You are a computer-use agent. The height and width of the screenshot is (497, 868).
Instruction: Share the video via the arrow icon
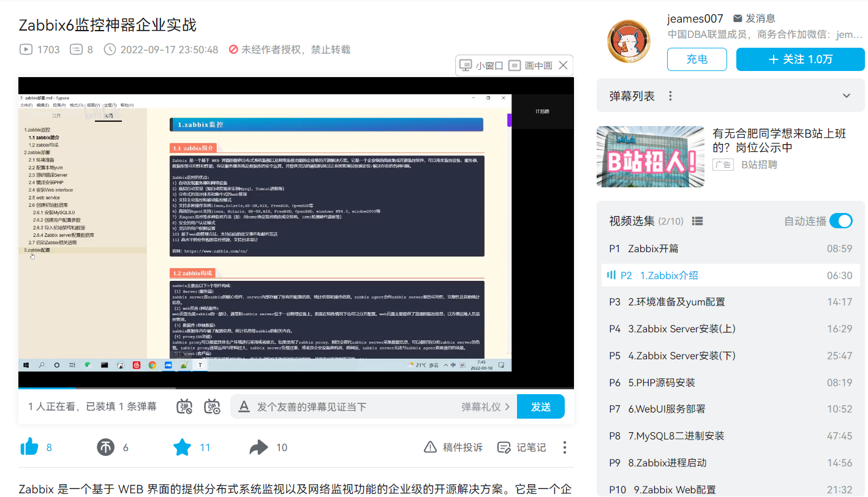pyautogui.click(x=259, y=447)
